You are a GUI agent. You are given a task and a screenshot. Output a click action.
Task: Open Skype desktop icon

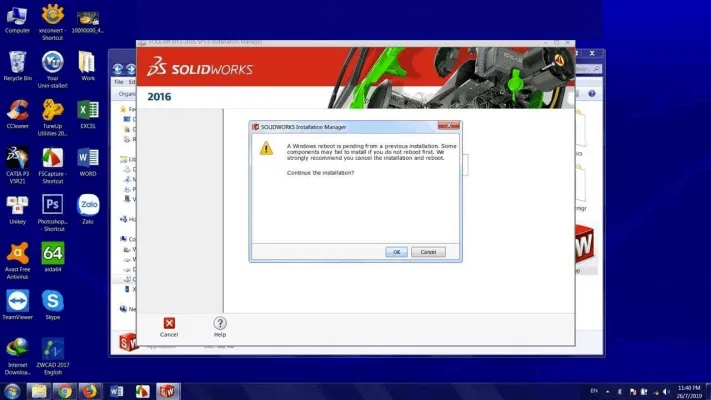53,305
